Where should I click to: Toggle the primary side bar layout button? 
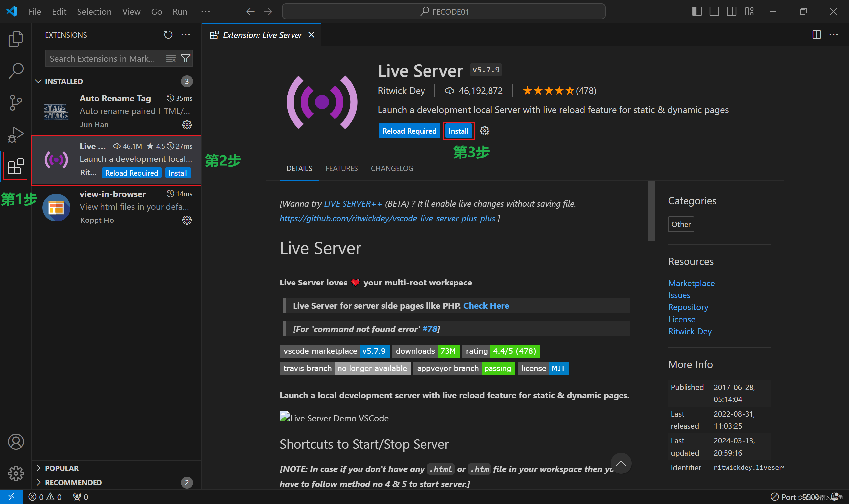697,12
